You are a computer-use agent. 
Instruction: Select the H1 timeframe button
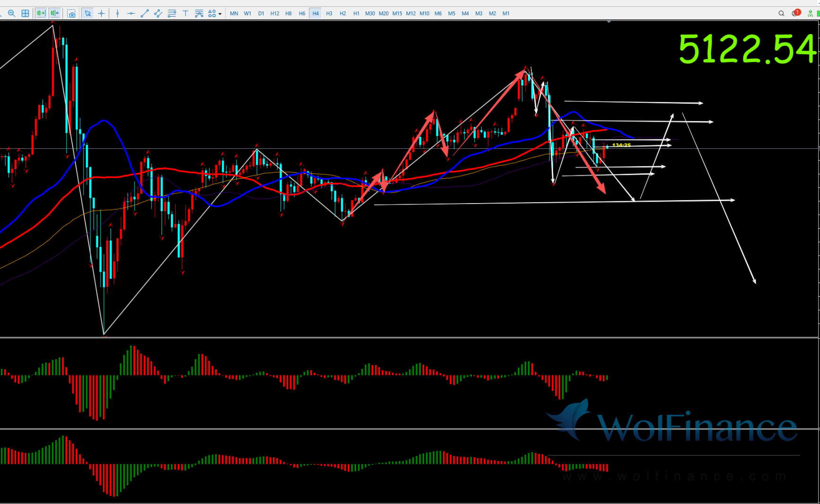coord(356,13)
